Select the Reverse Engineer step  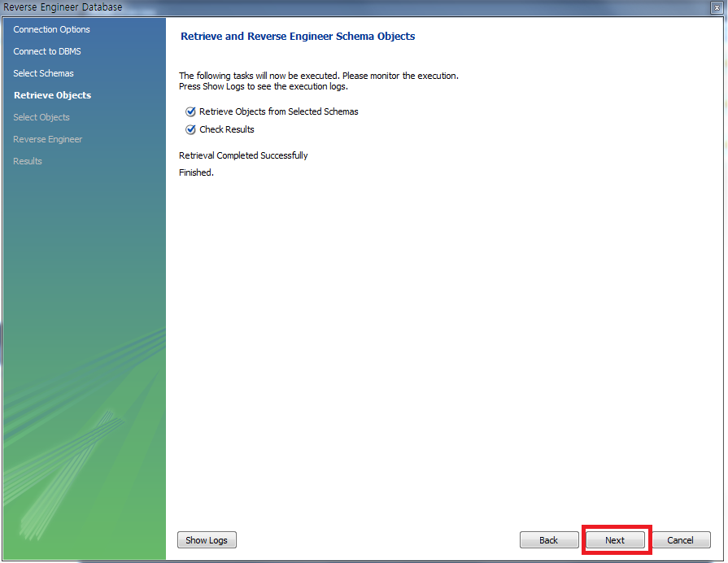47,139
